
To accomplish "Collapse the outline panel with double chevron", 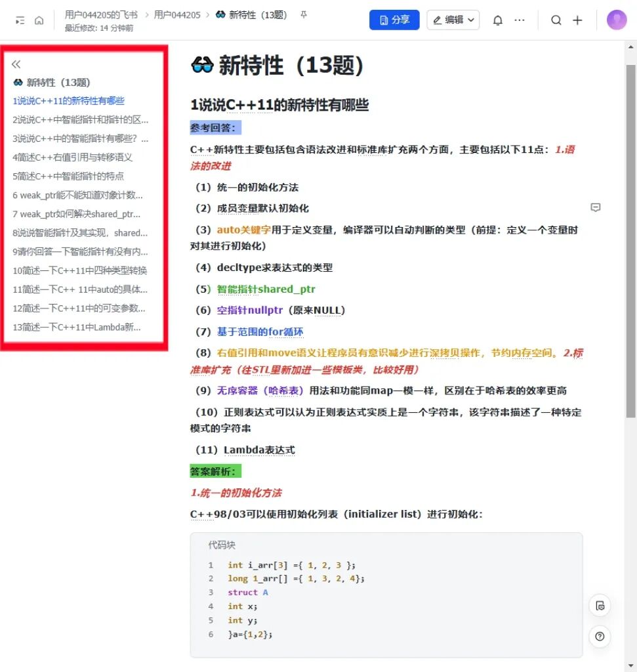I will tap(16, 64).
